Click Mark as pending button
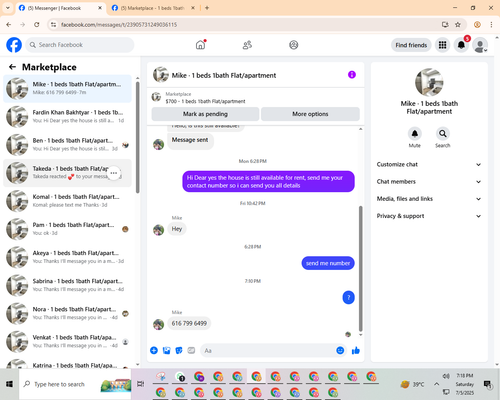 pyautogui.click(x=205, y=114)
